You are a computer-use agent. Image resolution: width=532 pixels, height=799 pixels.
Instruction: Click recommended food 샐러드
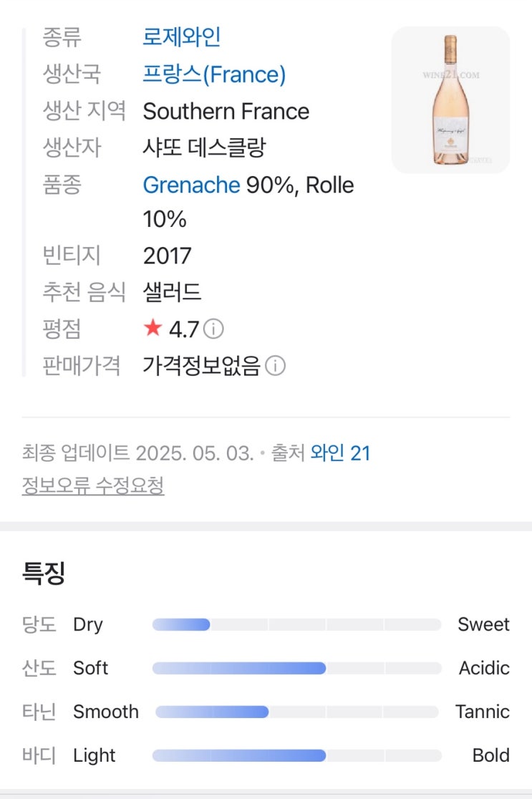point(172,292)
